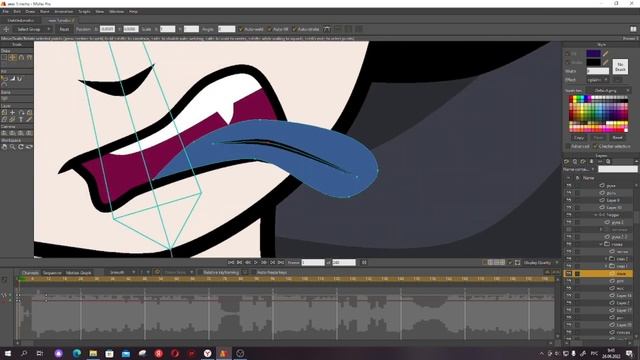This screenshot has height=360, width=640.
Task: Toggle the Checker selection checkbox
Action: tap(595, 146)
